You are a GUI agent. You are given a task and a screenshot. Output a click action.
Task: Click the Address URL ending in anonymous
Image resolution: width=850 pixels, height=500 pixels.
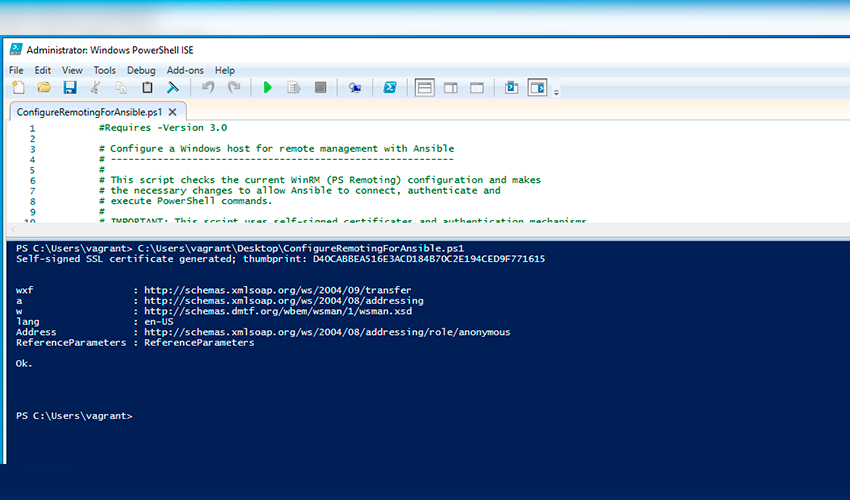tap(327, 332)
